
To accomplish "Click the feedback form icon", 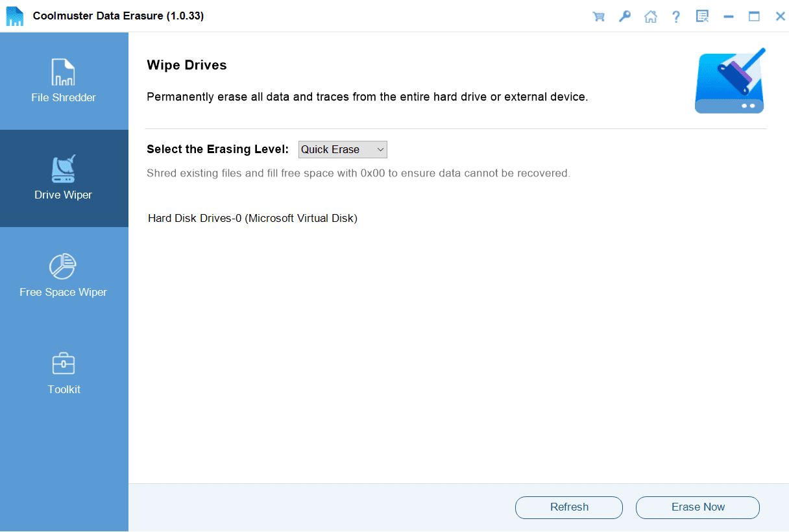I will [702, 16].
